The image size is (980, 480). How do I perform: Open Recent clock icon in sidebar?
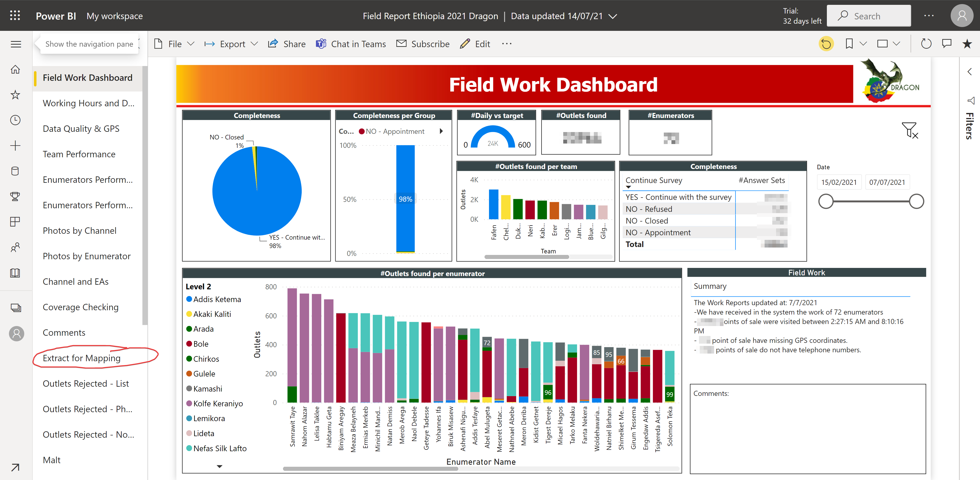(x=15, y=120)
